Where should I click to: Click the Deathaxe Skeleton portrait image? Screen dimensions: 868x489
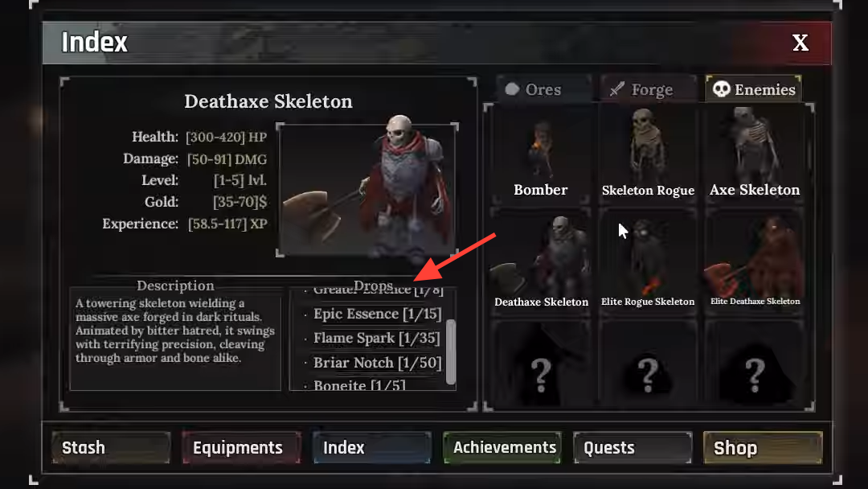[367, 189]
